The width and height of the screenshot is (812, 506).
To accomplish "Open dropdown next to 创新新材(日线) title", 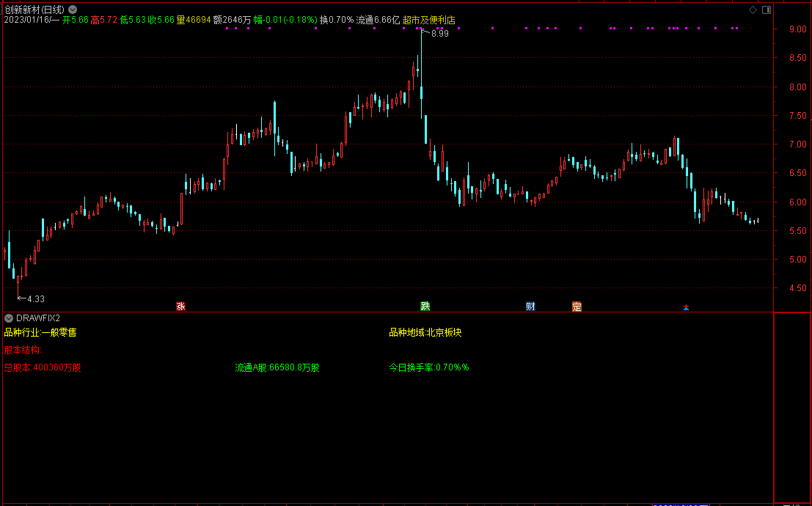I will point(73,10).
